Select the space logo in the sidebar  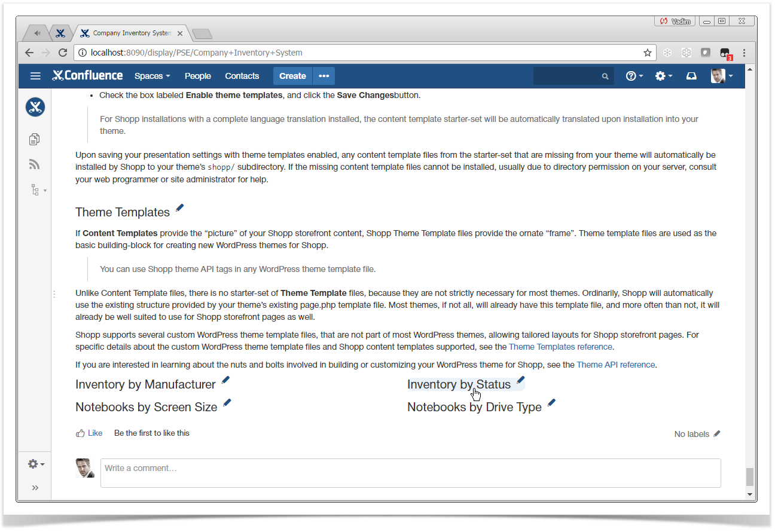click(35, 107)
